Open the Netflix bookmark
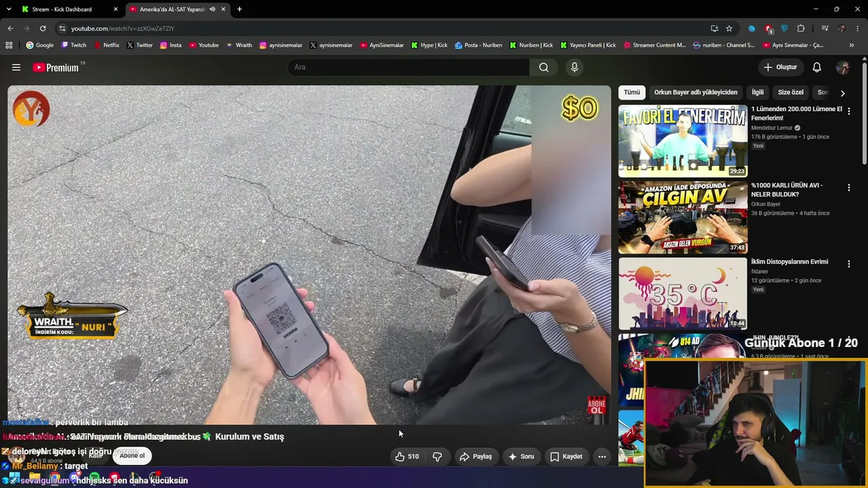This screenshot has width=868, height=488. 106,45
